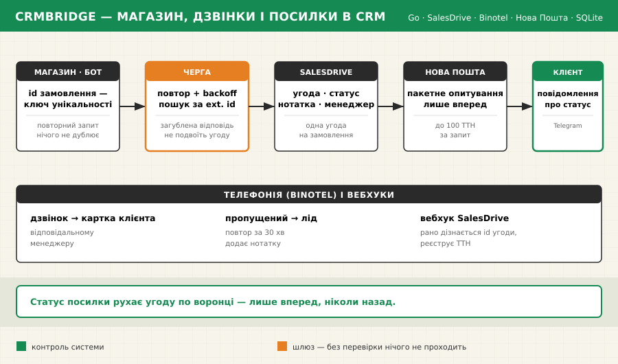Click the note 'відповідальному менеджеру'

coord(62,238)
